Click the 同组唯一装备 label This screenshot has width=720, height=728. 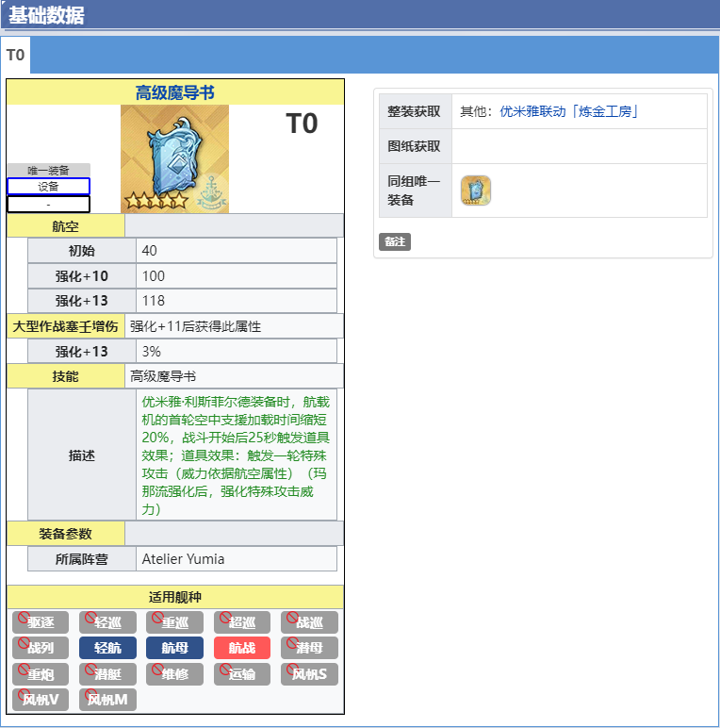tap(414, 190)
